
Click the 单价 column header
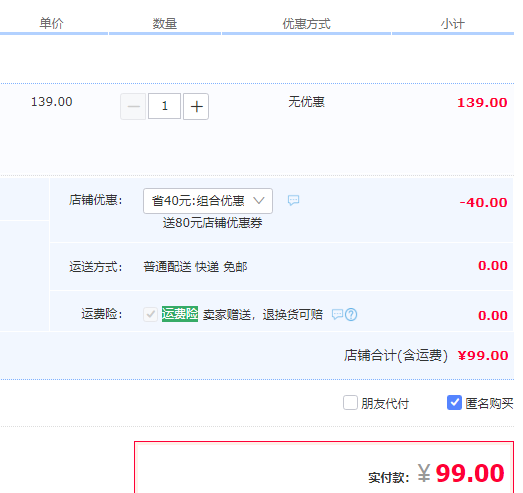pos(51,23)
